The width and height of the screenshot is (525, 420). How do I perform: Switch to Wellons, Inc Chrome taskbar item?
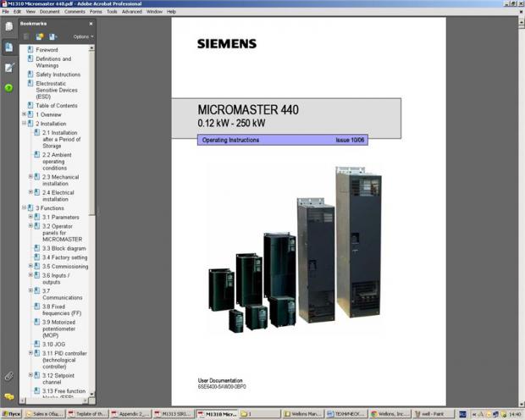390,414
